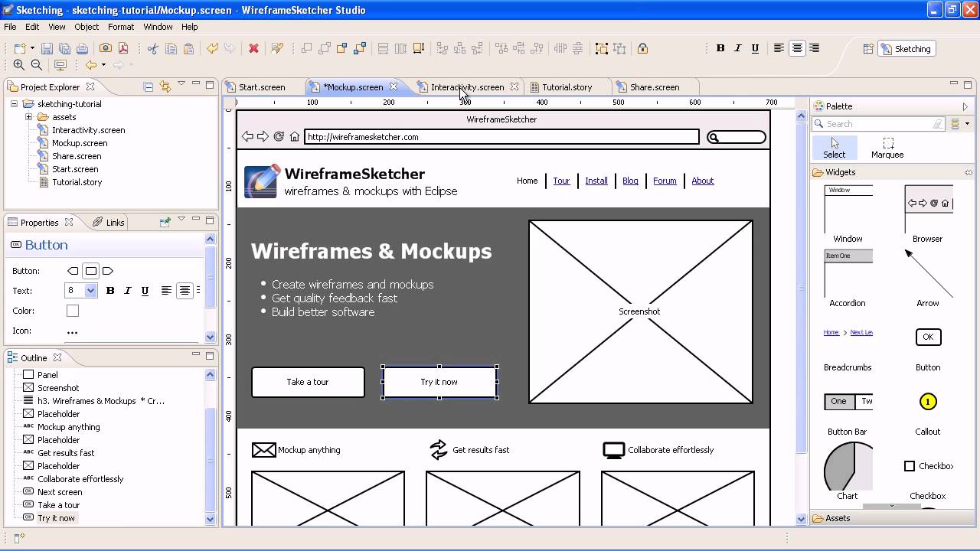Click the pin icon in Properties panel
Image resolution: width=980 pixels, height=551 pixels.
165,222
